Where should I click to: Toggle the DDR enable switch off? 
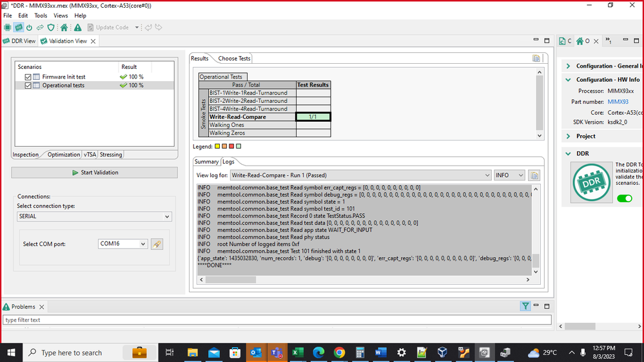pos(625,198)
